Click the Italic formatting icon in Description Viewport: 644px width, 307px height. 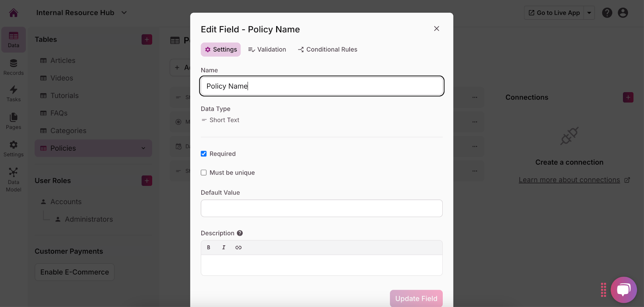[224, 247]
